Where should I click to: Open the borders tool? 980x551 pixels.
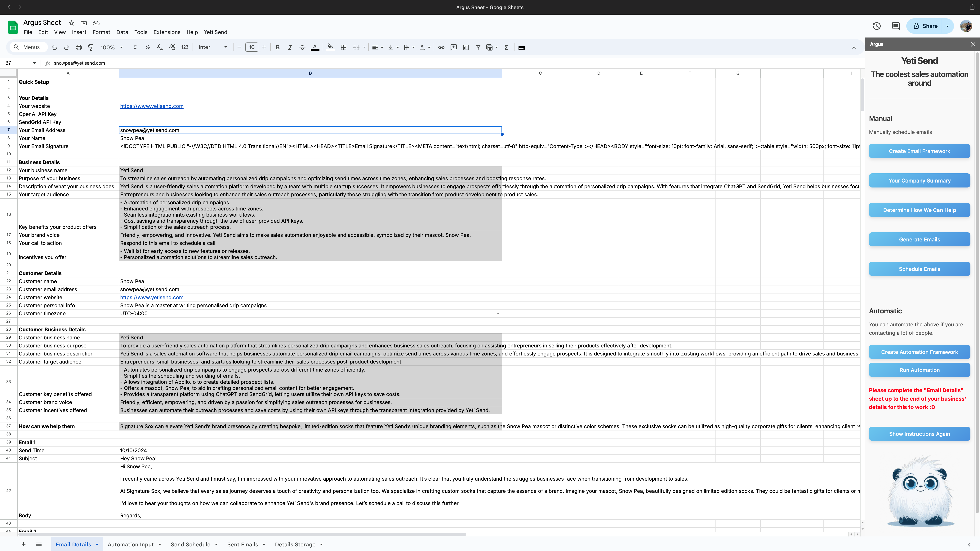344,47
